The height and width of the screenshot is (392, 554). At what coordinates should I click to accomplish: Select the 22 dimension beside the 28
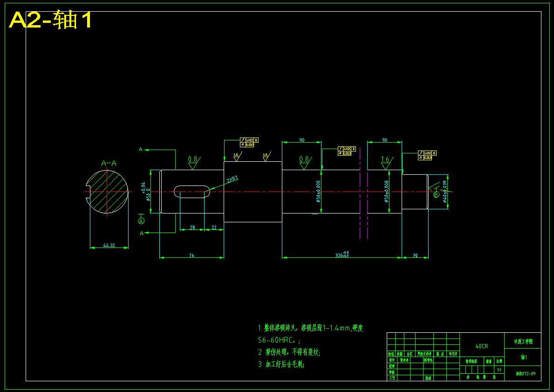pos(214,227)
